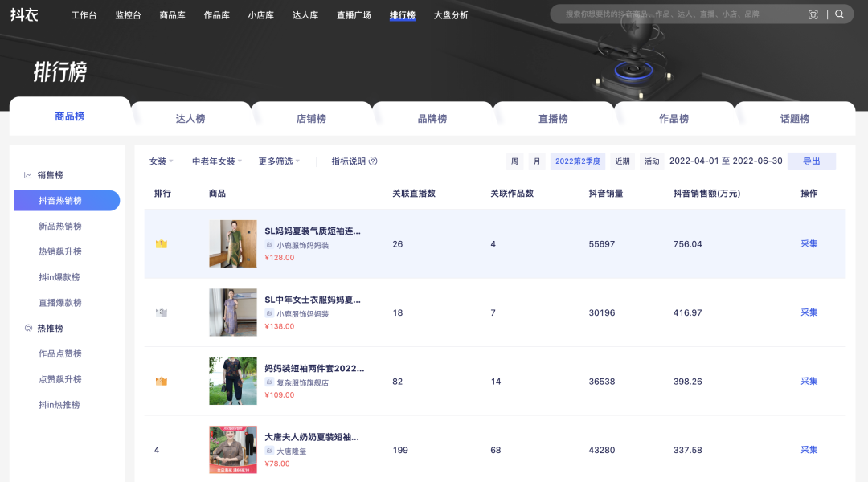
Task: Select the 近期 time range option
Action: (x=622, y=161)
